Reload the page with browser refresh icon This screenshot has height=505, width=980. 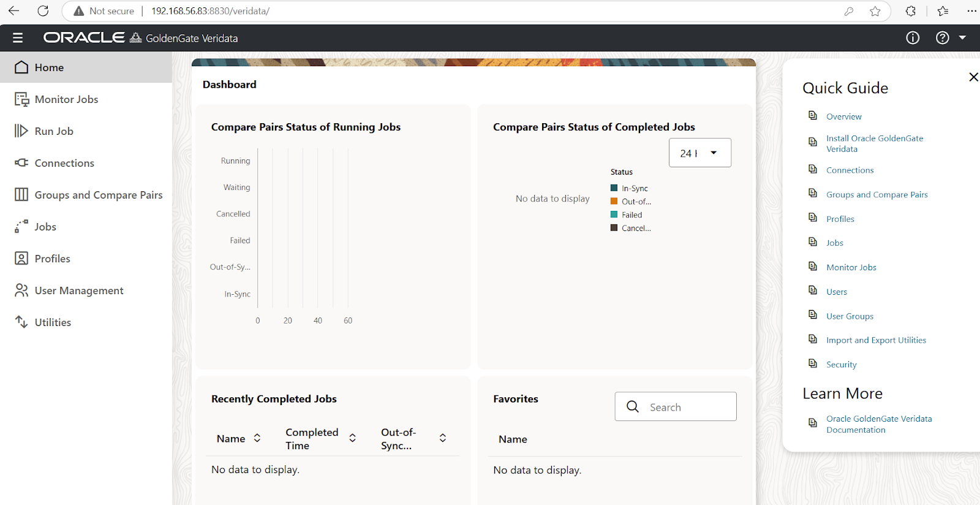(x=43, y=11)
